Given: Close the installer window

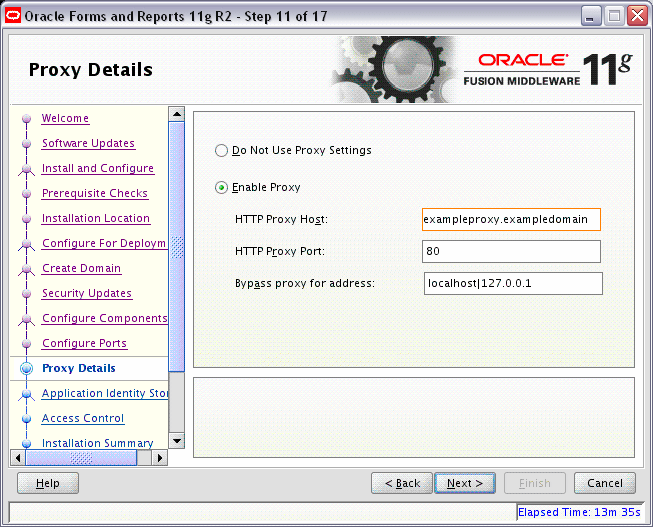Looking at the screenshot, I should coord(638,16).
